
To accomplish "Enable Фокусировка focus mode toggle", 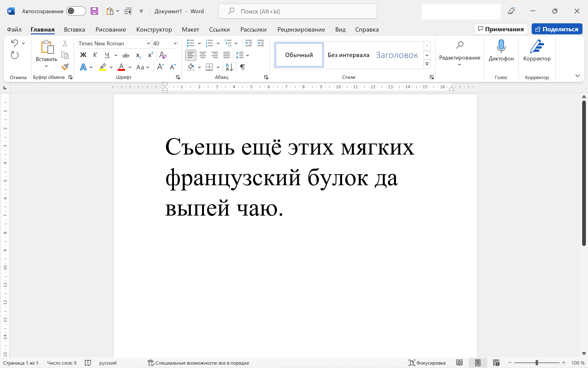I will pos(427,363).
